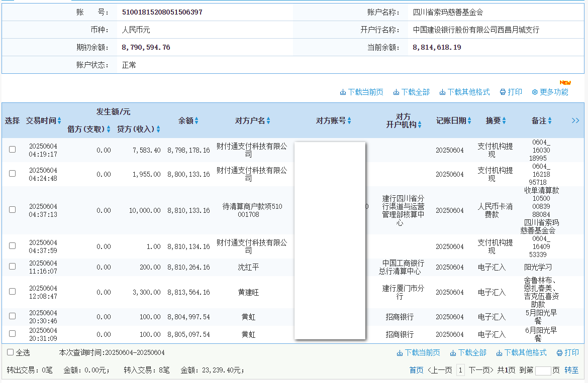Click 当前余额 value 8,814,618.19
The height and width of the screenshot is (383, 588).
click(437, 48)
